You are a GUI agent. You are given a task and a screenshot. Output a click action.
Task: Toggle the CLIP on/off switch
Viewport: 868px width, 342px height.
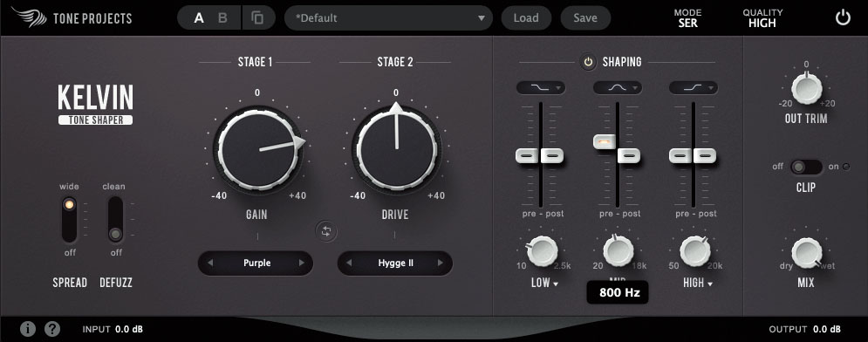coord(806,167)
